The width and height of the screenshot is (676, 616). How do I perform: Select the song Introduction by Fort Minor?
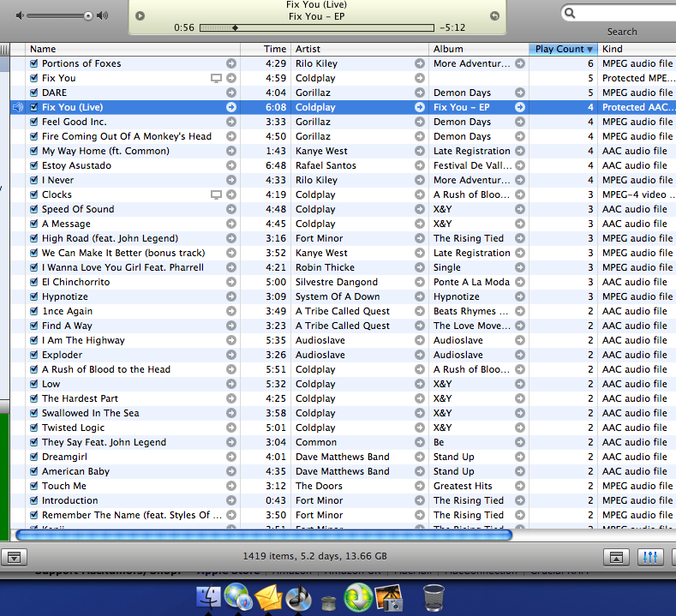[x=70, y=500]
